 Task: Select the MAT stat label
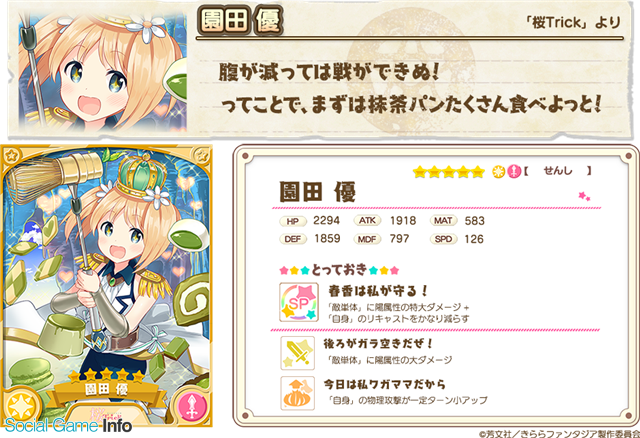[443, 221]
